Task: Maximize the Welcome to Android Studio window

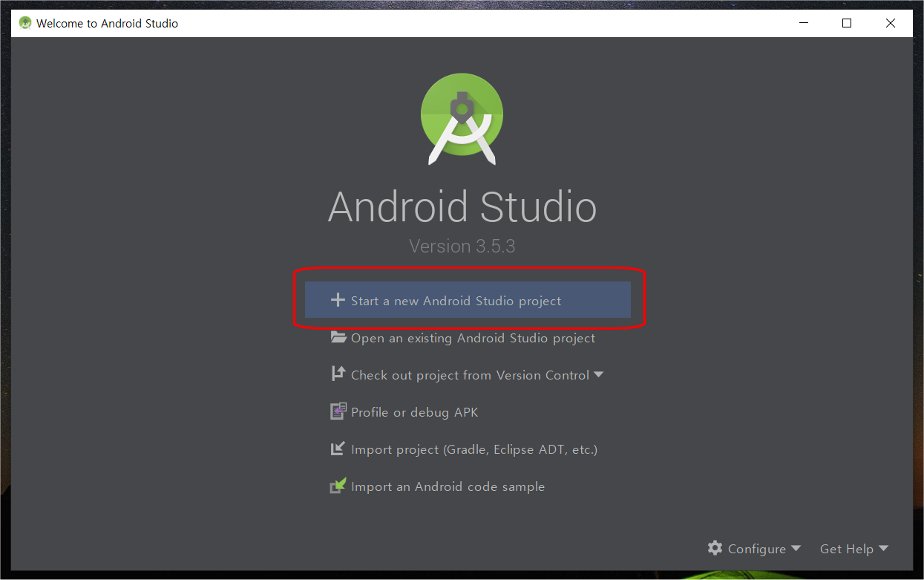Action: [x=847, y=23]
